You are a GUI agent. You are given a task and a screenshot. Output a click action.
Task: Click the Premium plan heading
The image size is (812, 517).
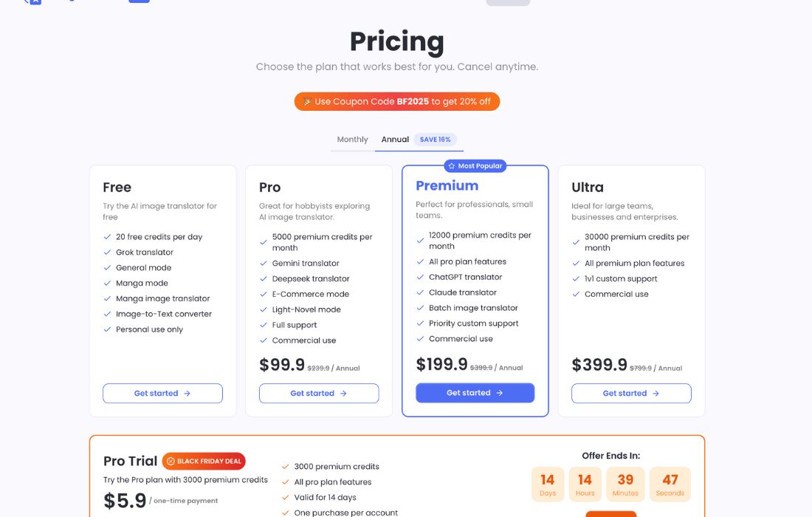click(447, 186)
